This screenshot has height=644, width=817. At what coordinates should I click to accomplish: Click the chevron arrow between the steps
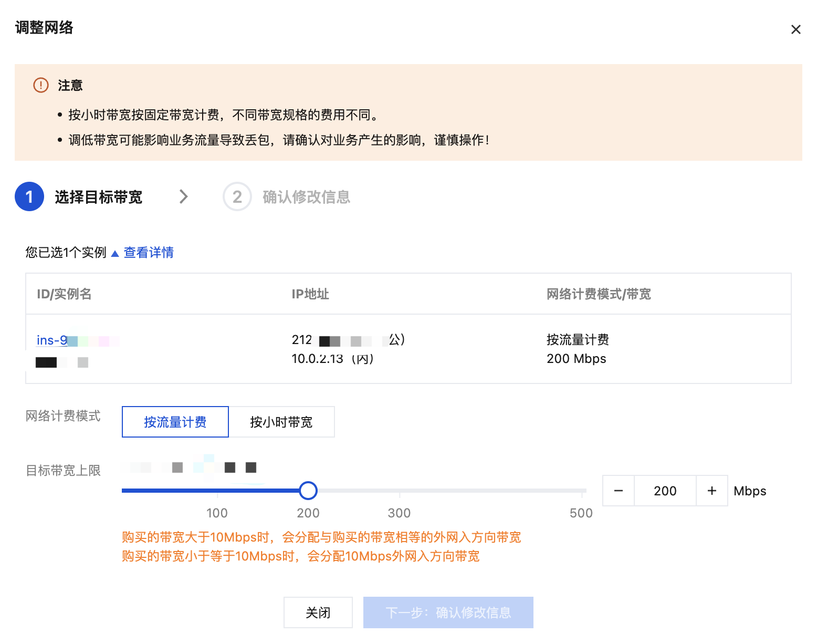(x=183, y=196)
